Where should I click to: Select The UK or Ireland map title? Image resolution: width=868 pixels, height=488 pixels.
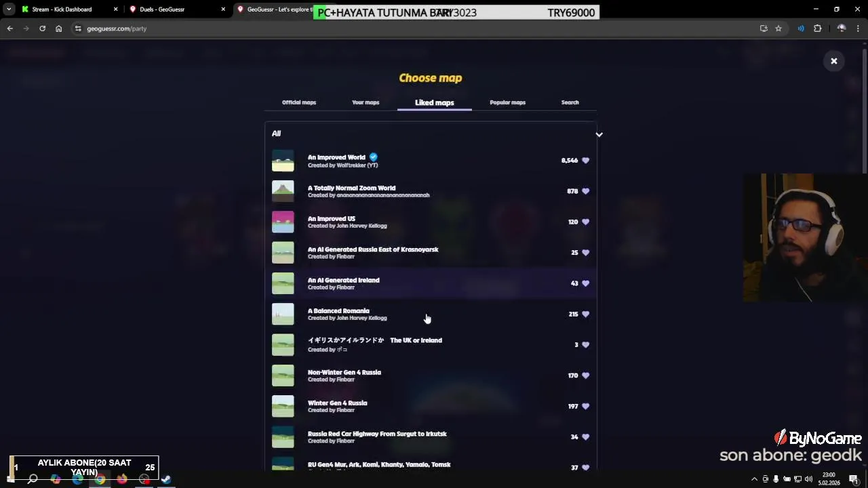[374, 340]
